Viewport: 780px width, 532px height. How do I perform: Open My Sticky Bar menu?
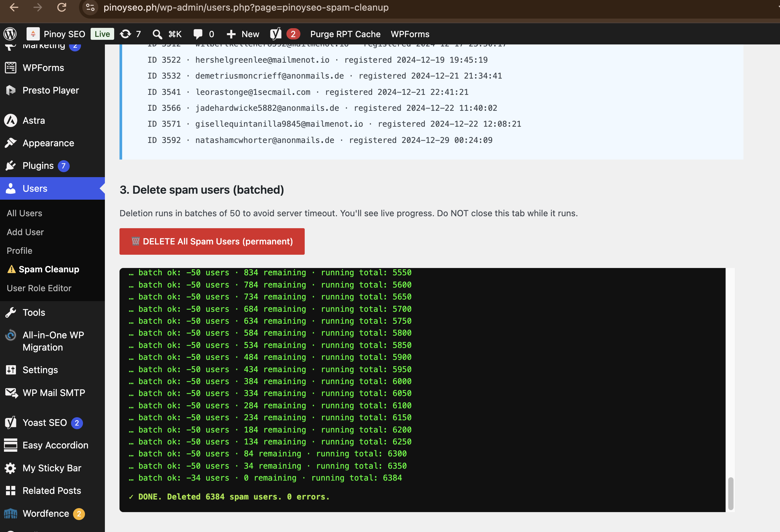point(52,468)
